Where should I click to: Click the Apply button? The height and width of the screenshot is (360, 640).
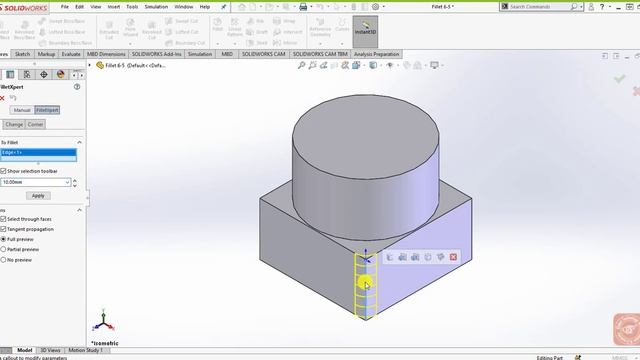(38, 196)
